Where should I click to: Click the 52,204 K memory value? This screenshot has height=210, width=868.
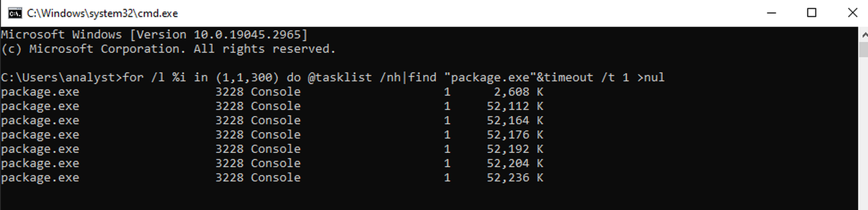[x=515, y=163]
